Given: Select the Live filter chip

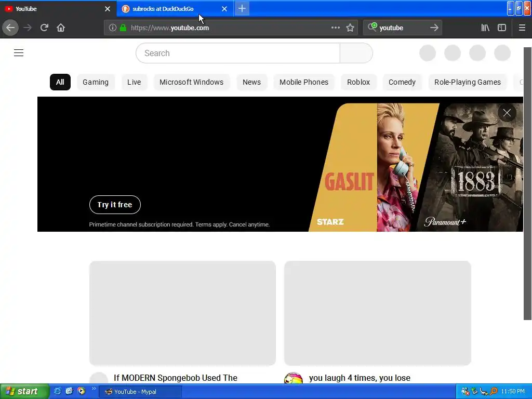Looking at the screenshot, I should coord(134,82).
